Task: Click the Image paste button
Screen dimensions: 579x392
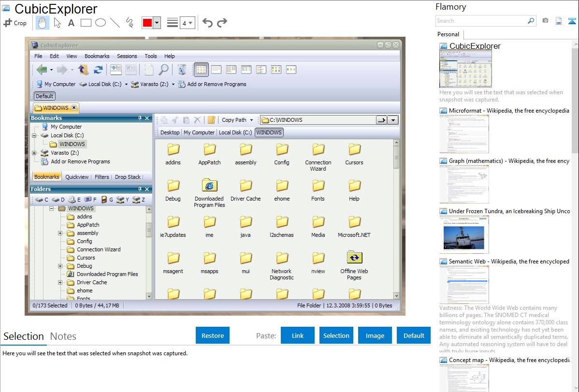Action: pos(375,335)
